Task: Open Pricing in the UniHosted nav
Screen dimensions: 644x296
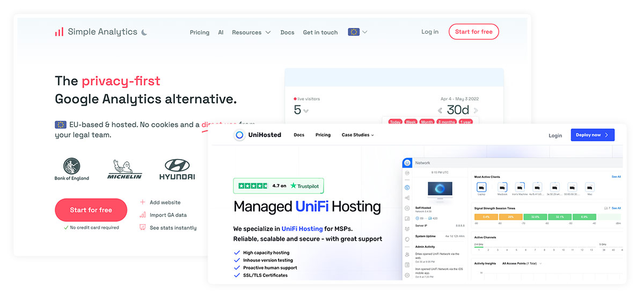Action: tap(323, 135)
